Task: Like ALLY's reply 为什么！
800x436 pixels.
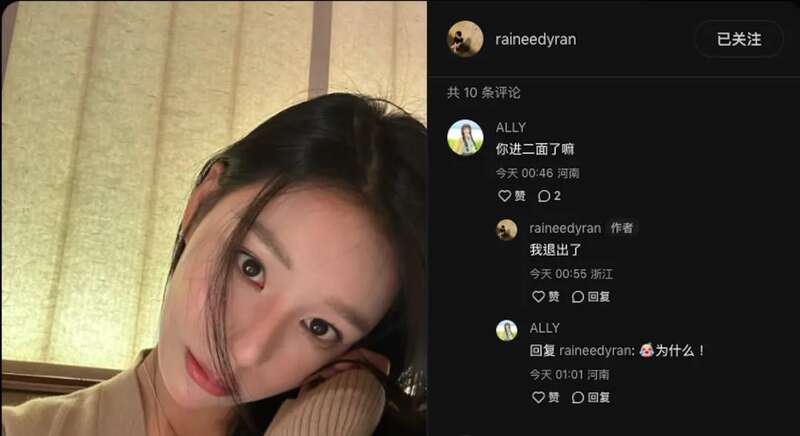Action: (545, 397)
